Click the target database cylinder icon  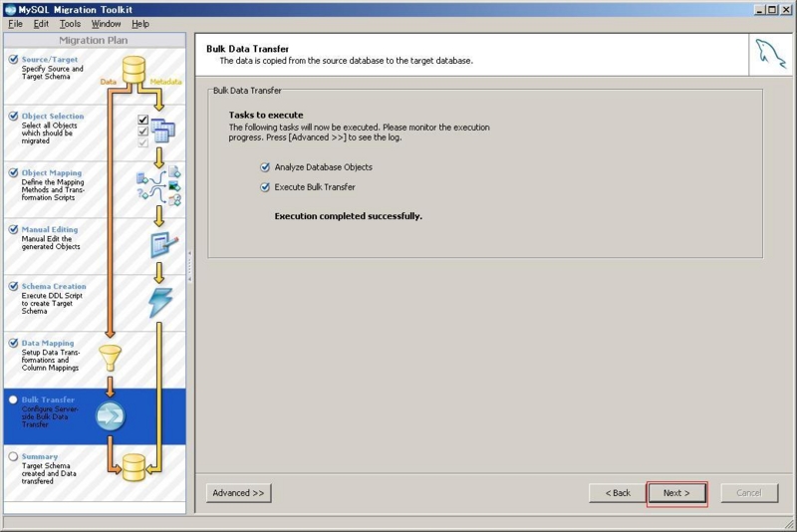click(x=133, y=467)
